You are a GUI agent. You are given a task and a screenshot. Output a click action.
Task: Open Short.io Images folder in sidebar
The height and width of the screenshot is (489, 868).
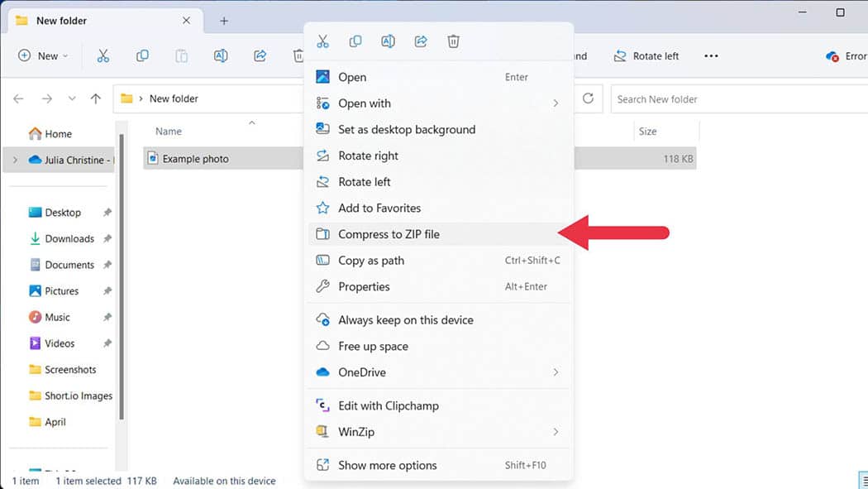click(x=70, y=396)
